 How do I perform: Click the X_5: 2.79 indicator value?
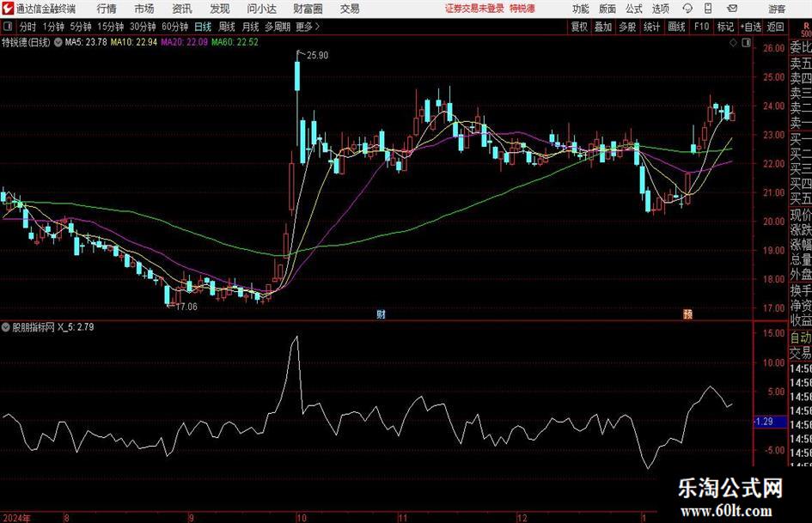[76, 327]
